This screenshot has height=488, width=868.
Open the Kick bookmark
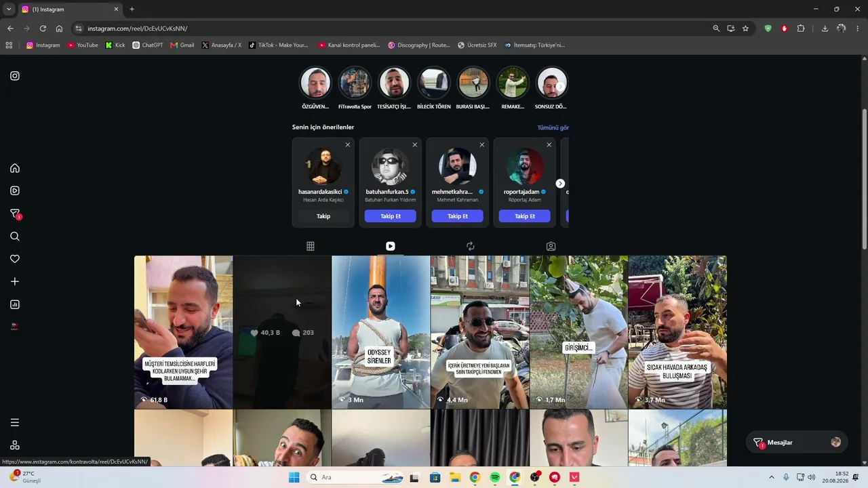tap(115, 45)
